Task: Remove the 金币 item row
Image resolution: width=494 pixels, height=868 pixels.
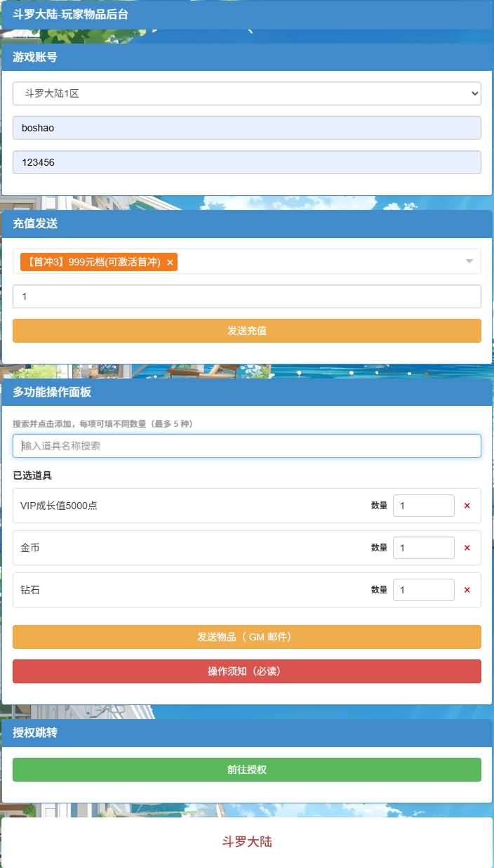Action: click(x=467, y=548)
